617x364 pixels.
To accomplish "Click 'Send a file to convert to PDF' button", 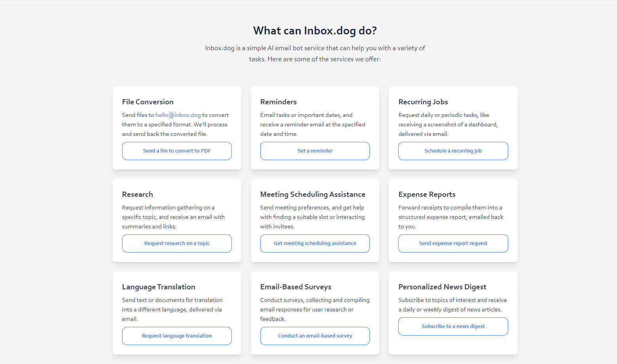I will coord(177,151).
